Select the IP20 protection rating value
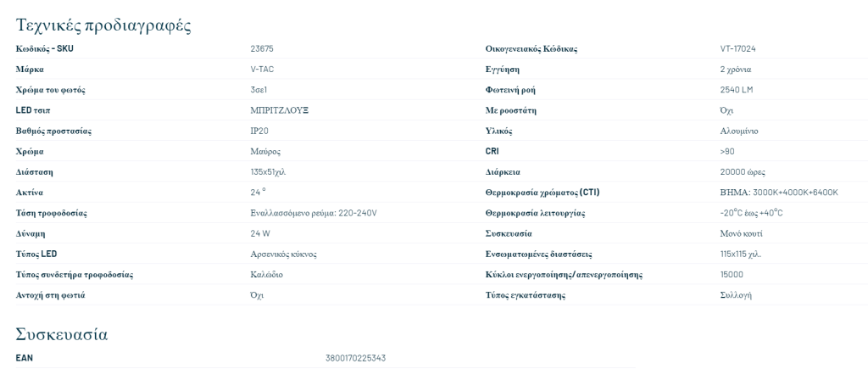 point(259,131)
